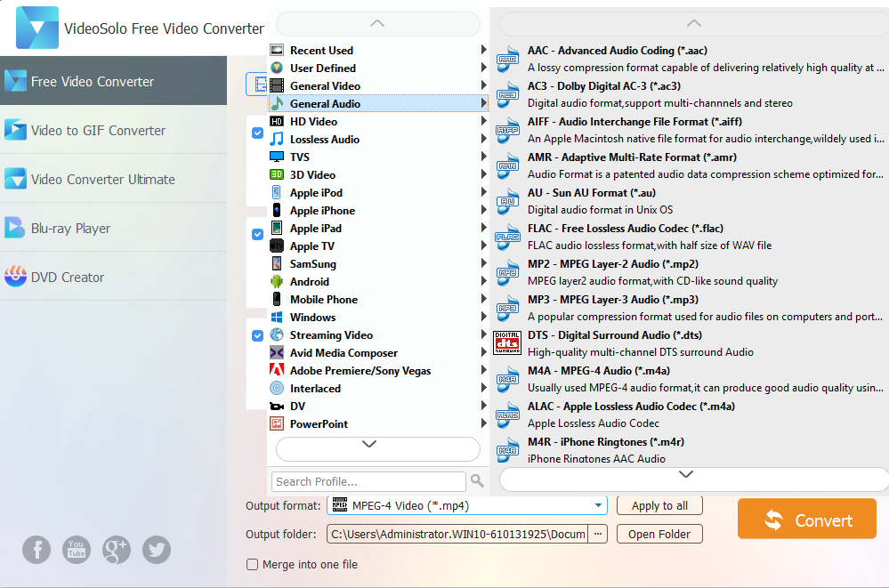
Task: Open the Apple TV category
Action: point(377,246)
